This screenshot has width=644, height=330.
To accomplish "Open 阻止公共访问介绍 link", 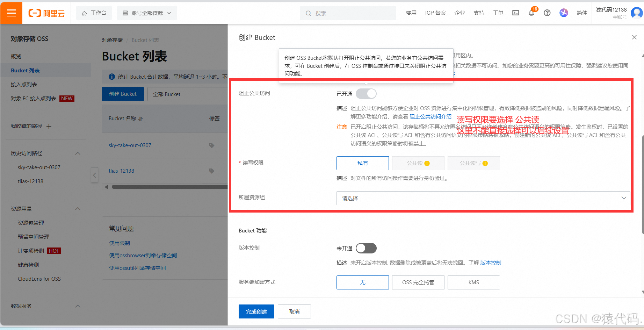I will [x=430, y=116].
